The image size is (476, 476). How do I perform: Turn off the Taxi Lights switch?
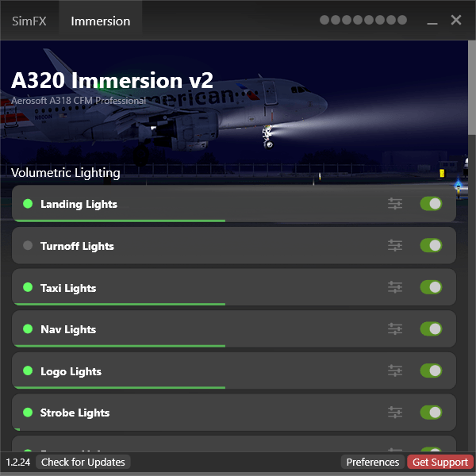click(431, 287)
